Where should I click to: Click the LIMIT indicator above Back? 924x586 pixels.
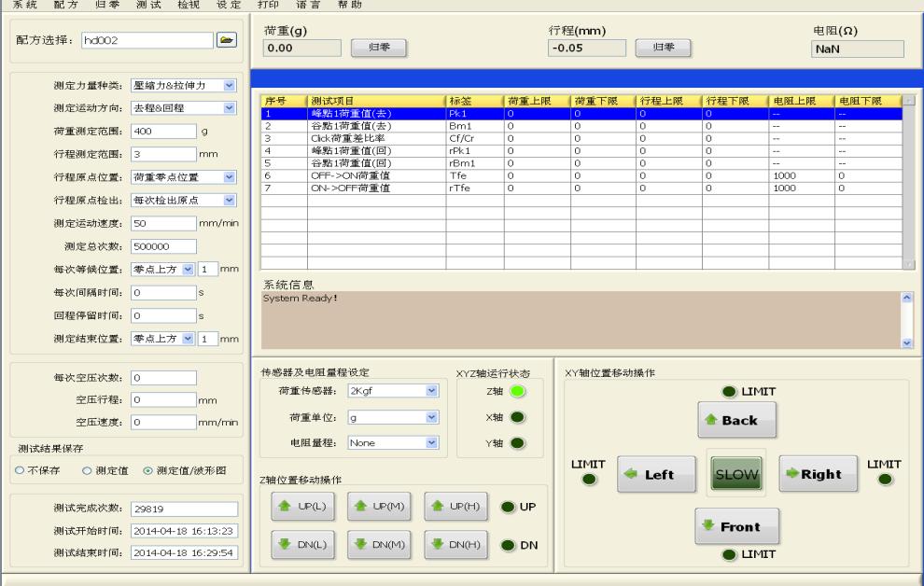[729, 392]
